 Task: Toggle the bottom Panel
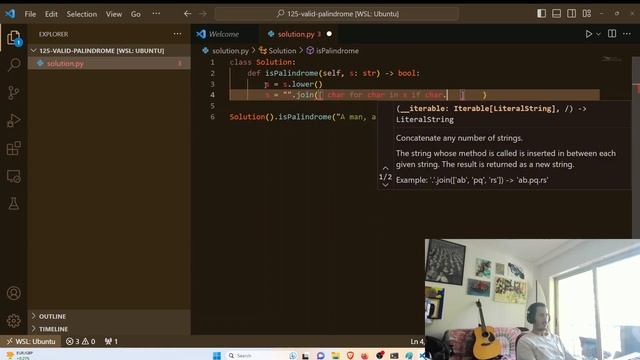tap(556, 13)
